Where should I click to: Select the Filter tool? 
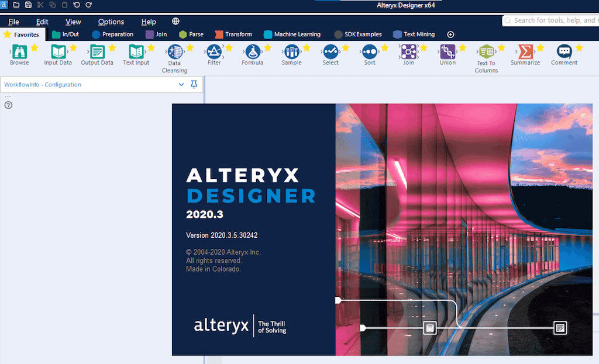click(214, 54)
